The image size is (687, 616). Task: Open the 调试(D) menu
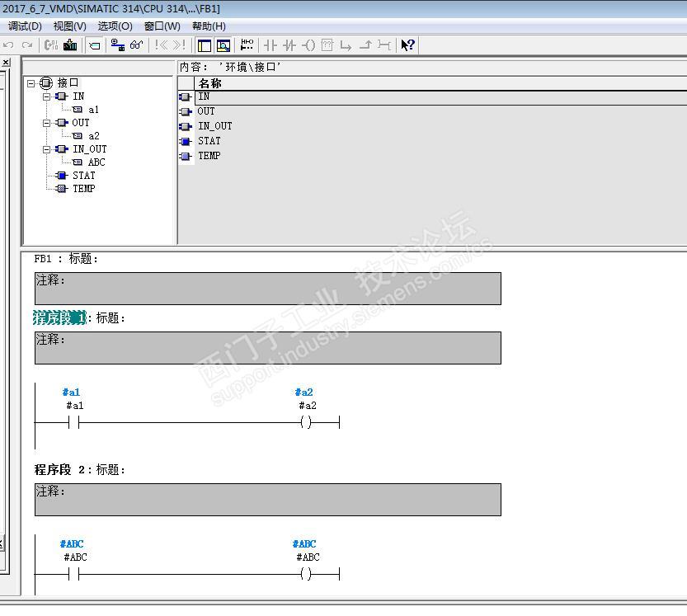[x=25, y=26]
